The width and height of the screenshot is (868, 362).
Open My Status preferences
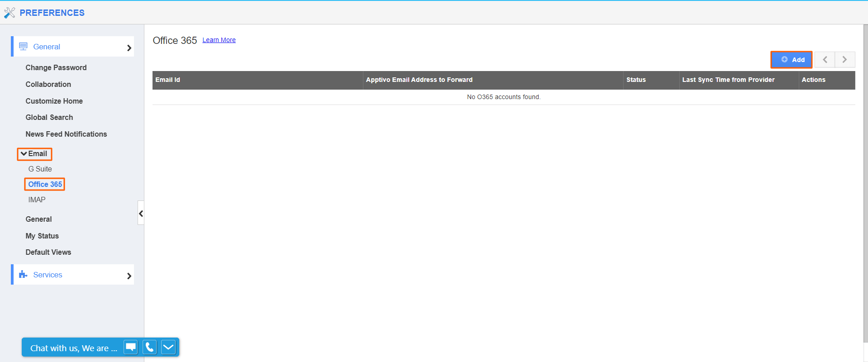(42, 236)
